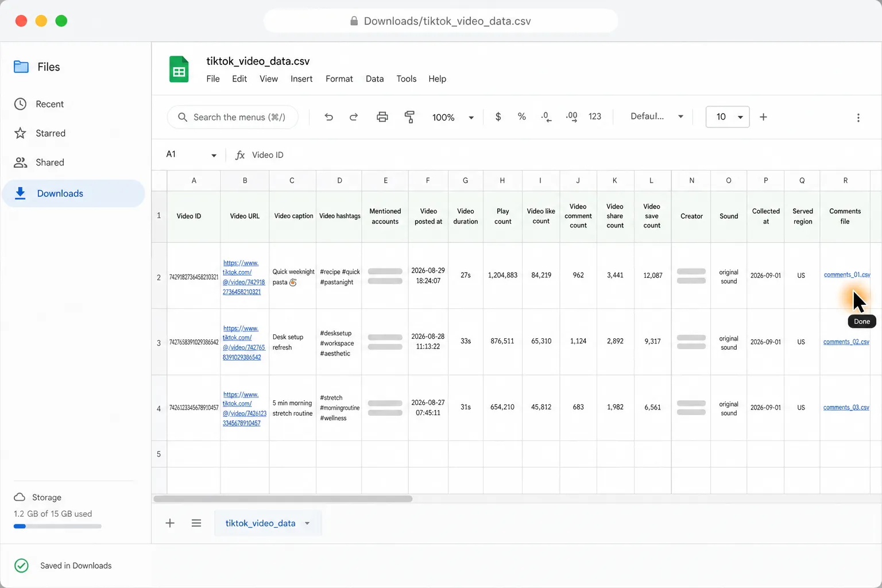
Task: Select the Video ID header cell
Action: (x=194, y=216)
